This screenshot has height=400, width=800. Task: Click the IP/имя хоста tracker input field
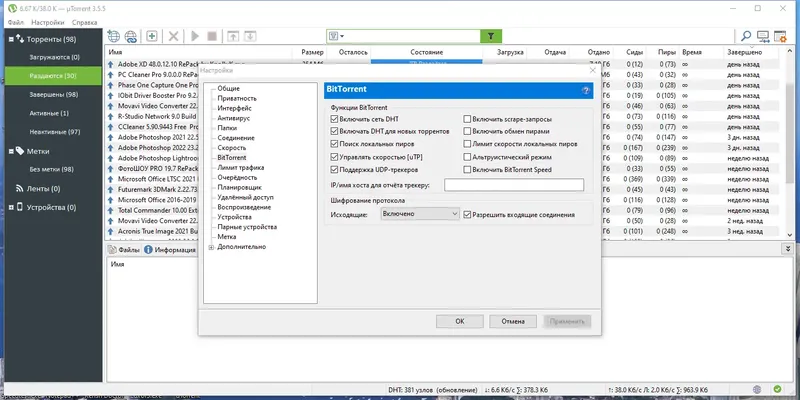(x=514, y=185)
